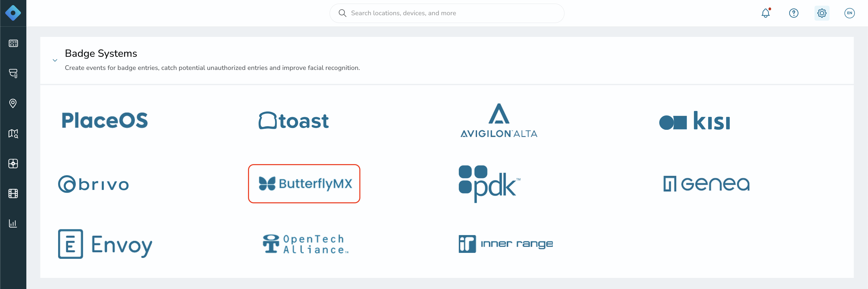Select the ButterflyMX badge integration

304,184
